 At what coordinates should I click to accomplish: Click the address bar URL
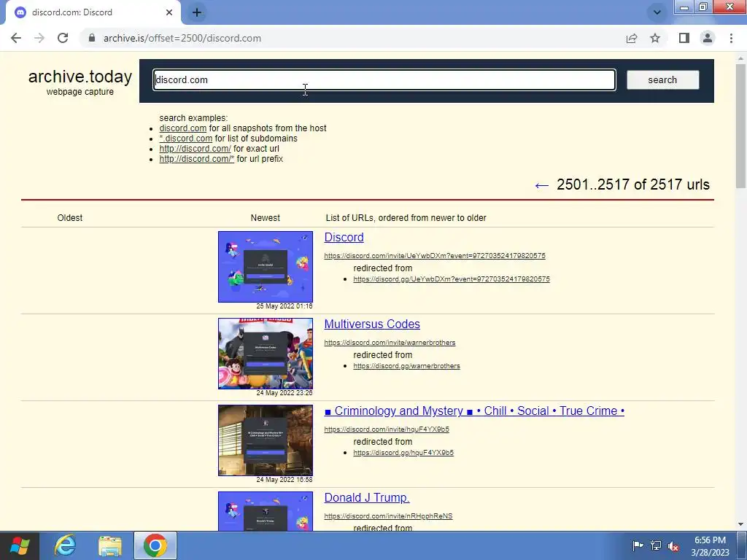pyautogui.click(x=182, y=38)
